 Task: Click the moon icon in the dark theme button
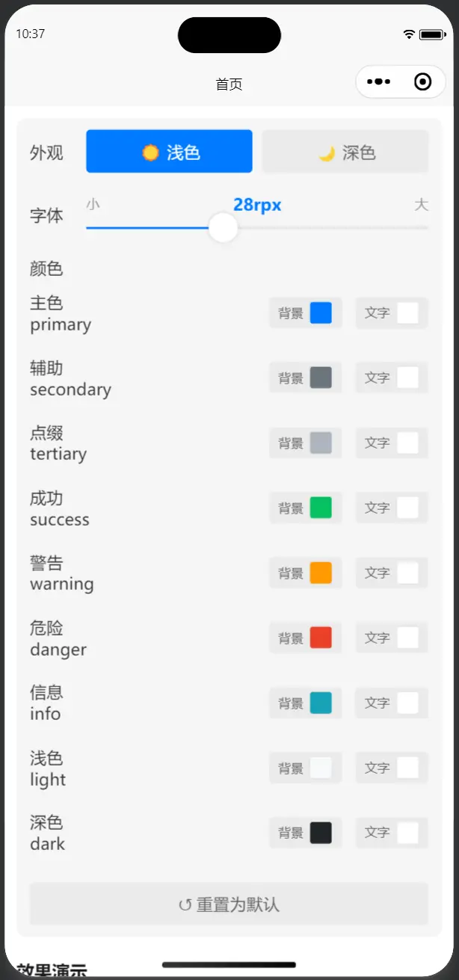(327, 153)
